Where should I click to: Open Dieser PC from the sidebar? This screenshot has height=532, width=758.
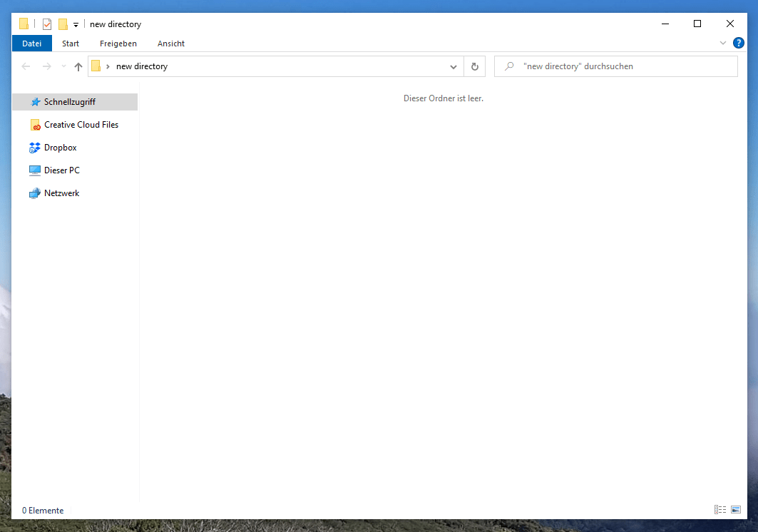tap(61, 170)
